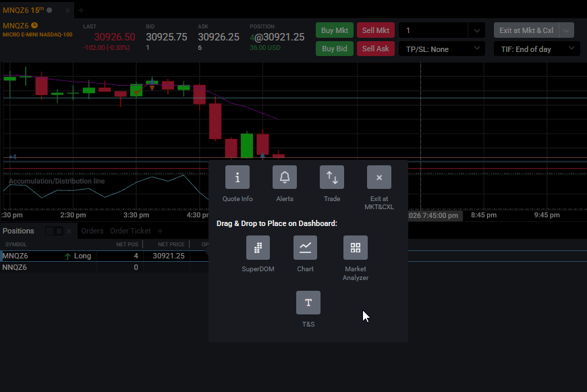Switch Positions panel to grid view
The width and height of the screenshot is (587, 392).
point(49,231)
